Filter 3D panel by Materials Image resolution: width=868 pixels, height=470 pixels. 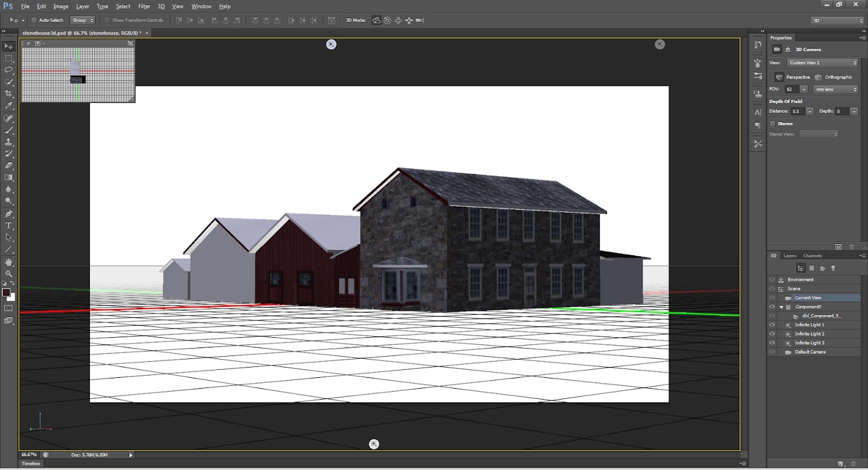click(x=823, y=268)
